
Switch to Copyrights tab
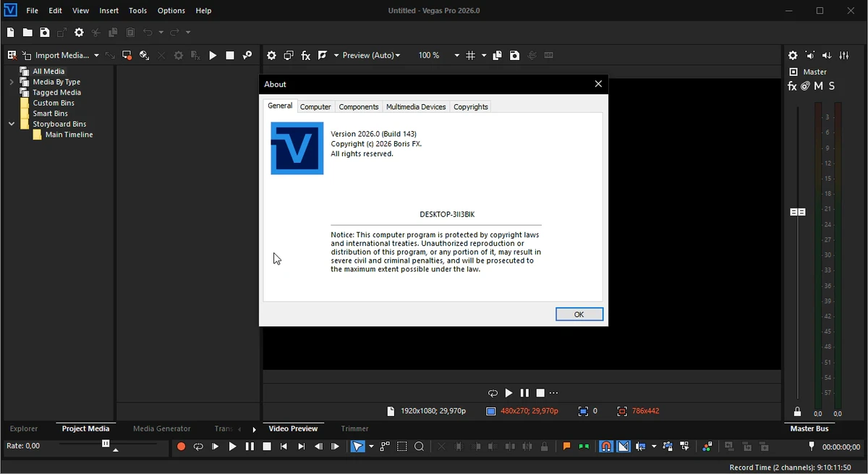(471, 106)
